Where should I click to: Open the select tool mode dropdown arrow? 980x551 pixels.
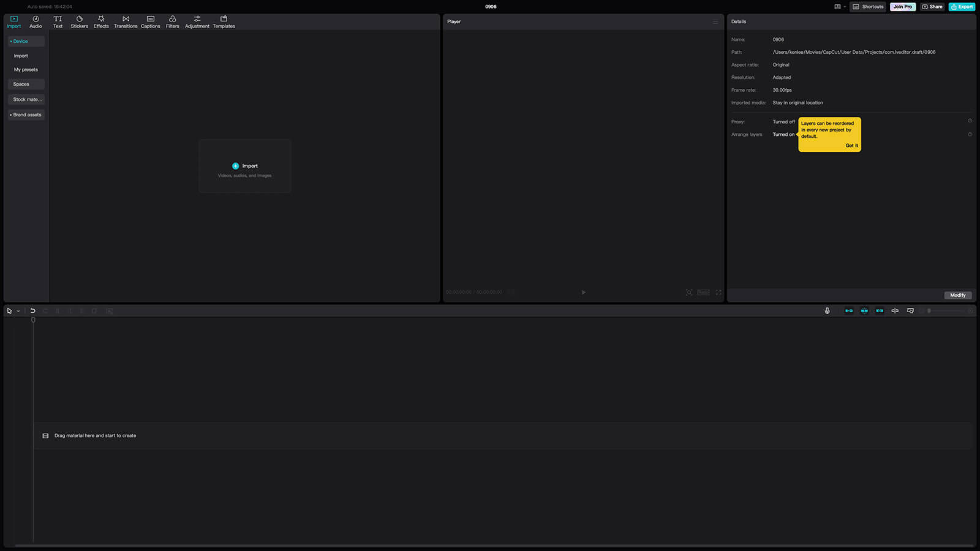click(x=18, y=311)
